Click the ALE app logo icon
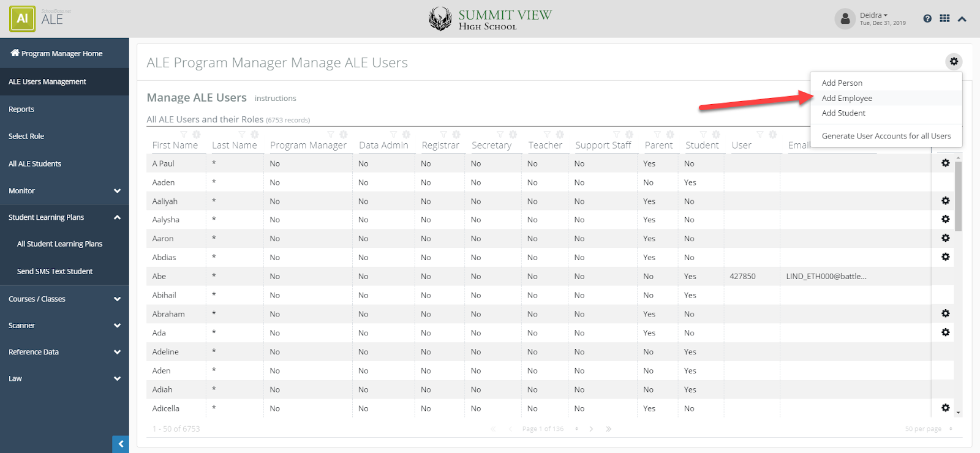Viewport: 980px width, 453px height. (x=22, y=18)
